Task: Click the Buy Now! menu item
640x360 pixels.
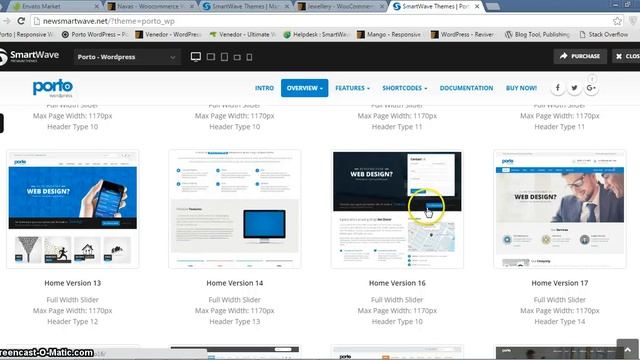Action: click(521, 88)
